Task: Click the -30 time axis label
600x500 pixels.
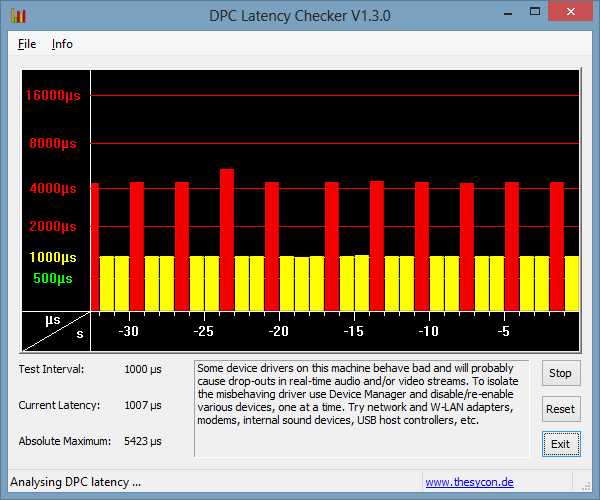Action: tap(129, 331)
